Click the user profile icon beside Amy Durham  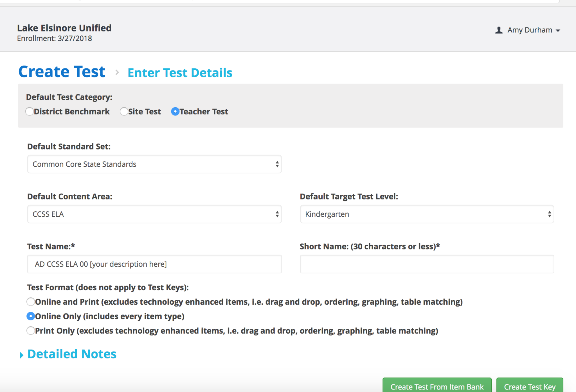(499, 30)
